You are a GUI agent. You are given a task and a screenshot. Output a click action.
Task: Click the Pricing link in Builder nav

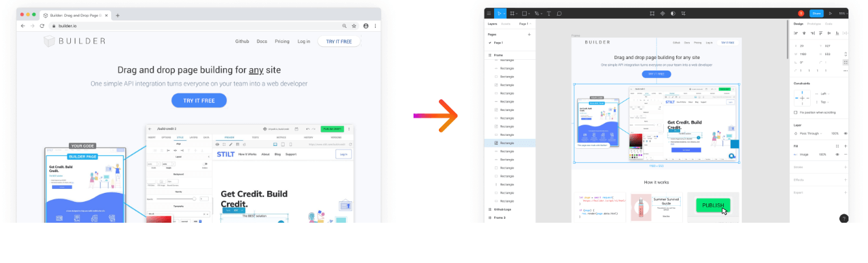coord(282,42)
